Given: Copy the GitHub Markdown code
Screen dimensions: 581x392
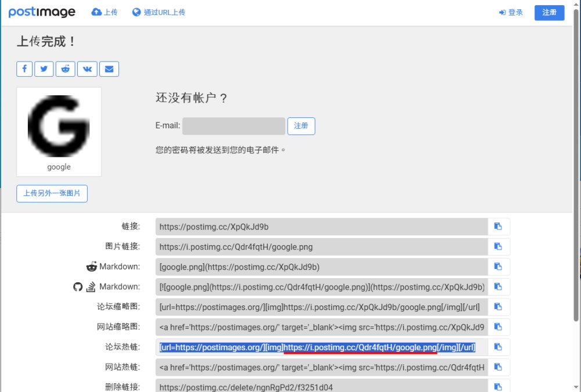Looking at the screenshot, I should tap(498, 287).
